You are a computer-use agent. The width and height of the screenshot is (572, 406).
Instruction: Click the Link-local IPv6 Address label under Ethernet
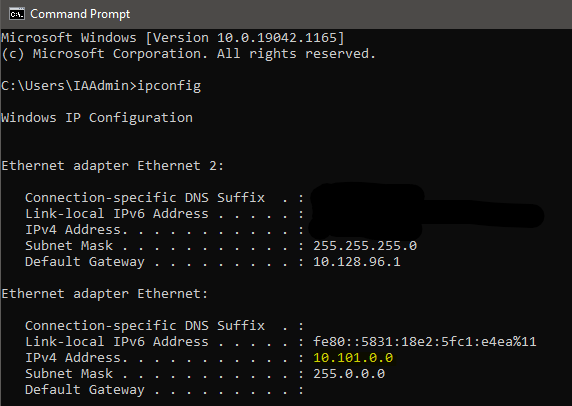point(117,341)
